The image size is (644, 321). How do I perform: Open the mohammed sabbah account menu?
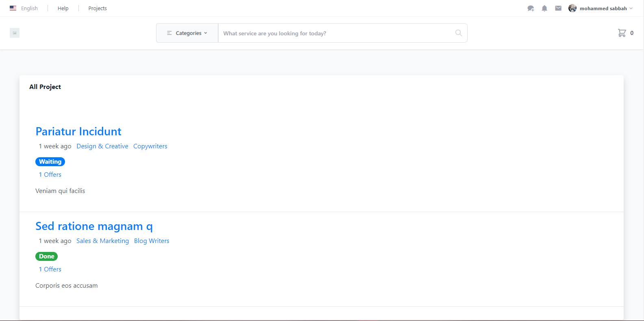[603, 9]
